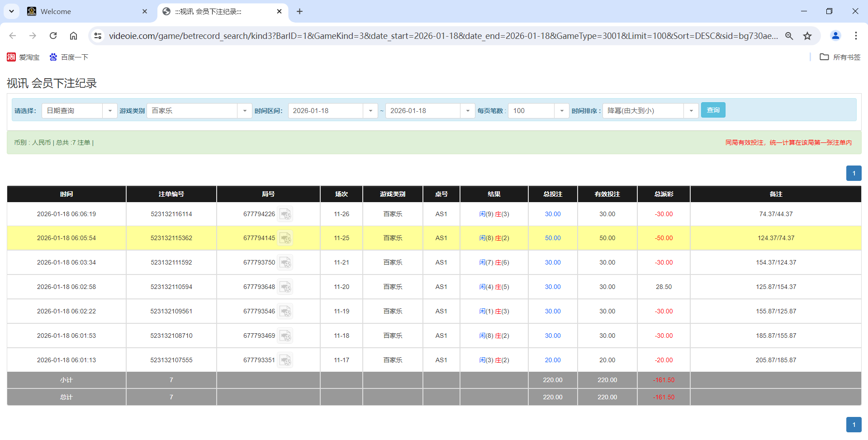Click the blue 查询 search button
Image resolution: width=868 pixels, height=440 pixels.
(713, 110)
